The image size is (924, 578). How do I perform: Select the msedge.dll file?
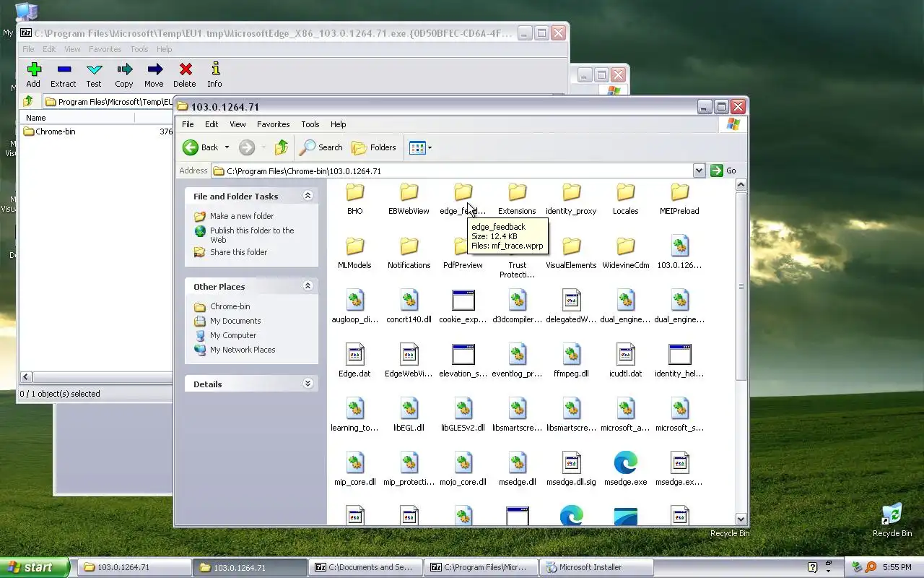coord(517,468)
